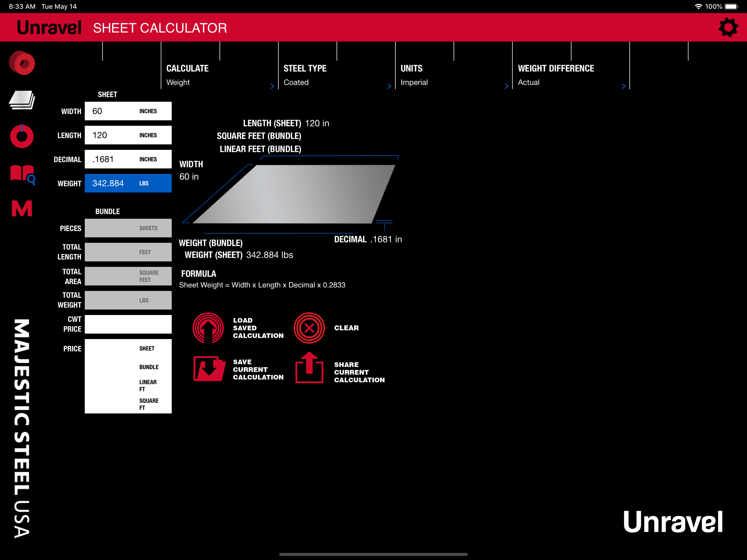
Task: Click the Save Current Calculation label
Action: 258,369
